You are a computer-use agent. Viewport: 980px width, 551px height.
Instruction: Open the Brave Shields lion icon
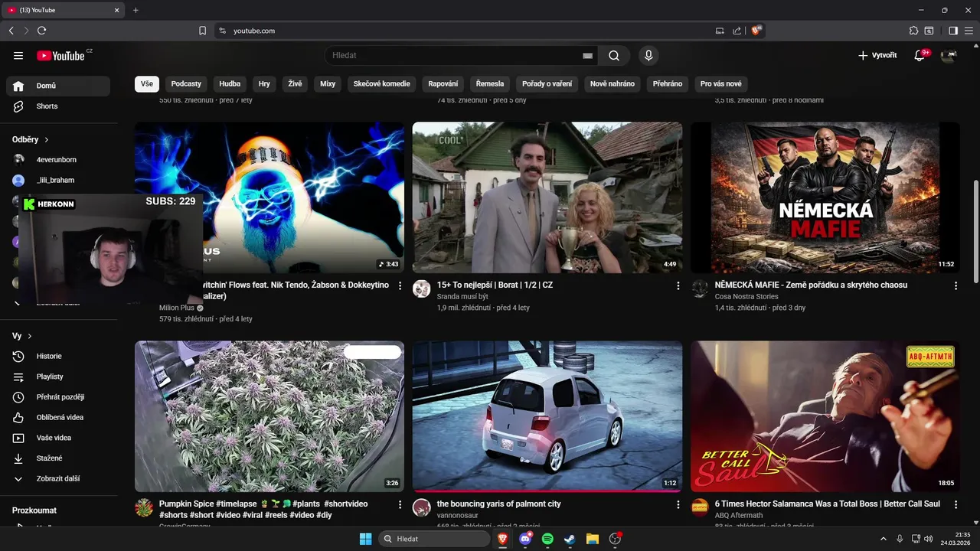pyautogui.click(x=756, y=31)
